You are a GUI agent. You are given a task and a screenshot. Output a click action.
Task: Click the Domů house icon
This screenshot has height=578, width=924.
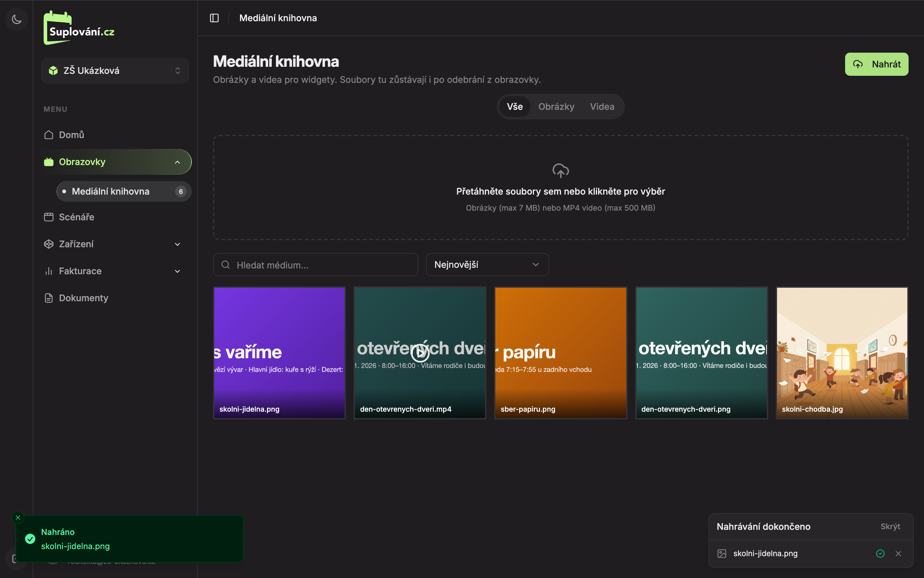48,135
